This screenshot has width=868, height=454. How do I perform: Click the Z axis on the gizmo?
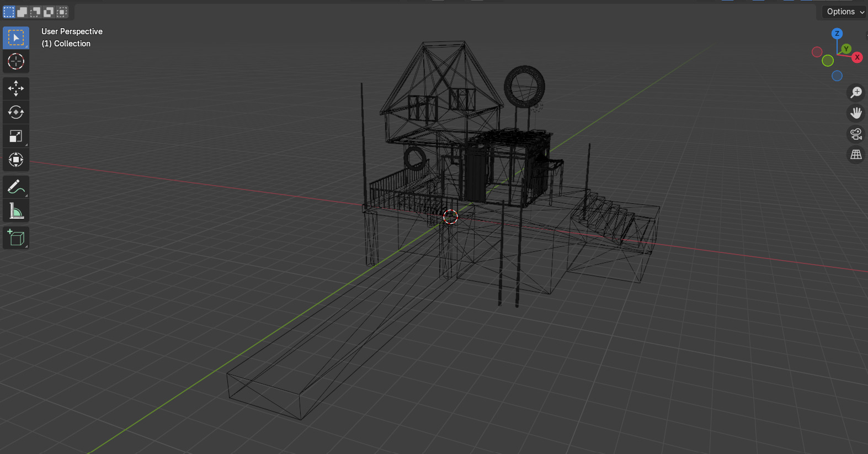pos(837,34)
